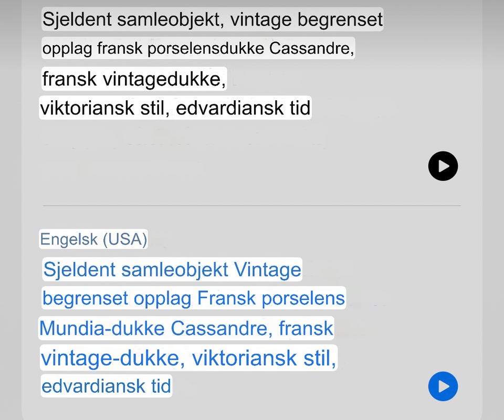Click the word 'Engelsk' in language label
504x420 pixels.
(x=68, y=239)
